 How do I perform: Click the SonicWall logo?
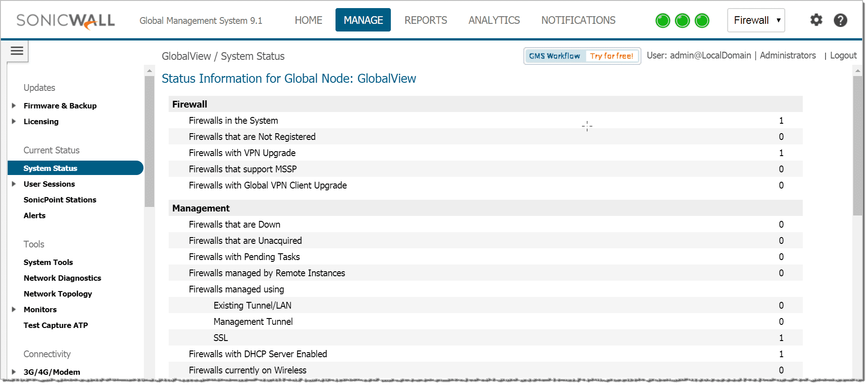(66, 21)
